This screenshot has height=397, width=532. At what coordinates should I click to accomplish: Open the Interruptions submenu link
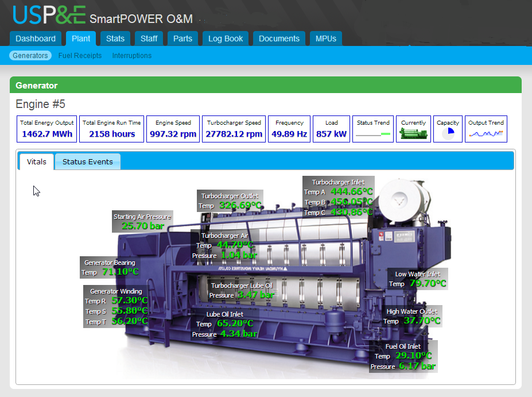(132, 56)
